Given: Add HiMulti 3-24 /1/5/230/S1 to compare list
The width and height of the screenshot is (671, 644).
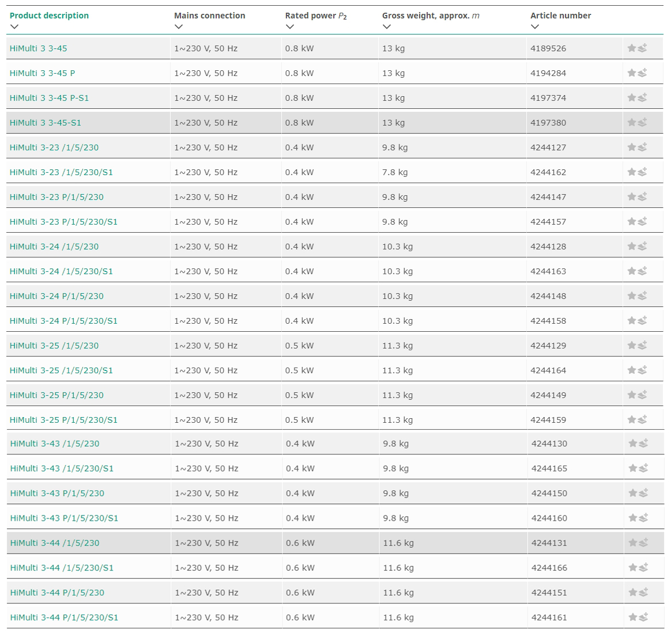Looking at the screenshot, I should (642, 271).
